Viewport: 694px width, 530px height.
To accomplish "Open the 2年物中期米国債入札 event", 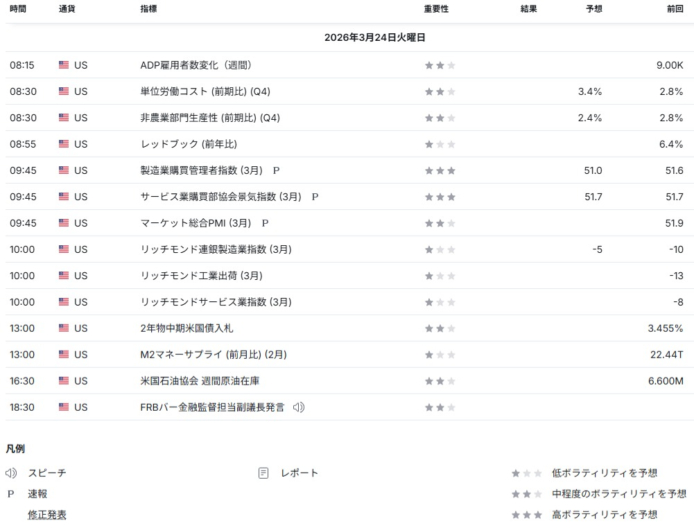I will tap(187, 328).
